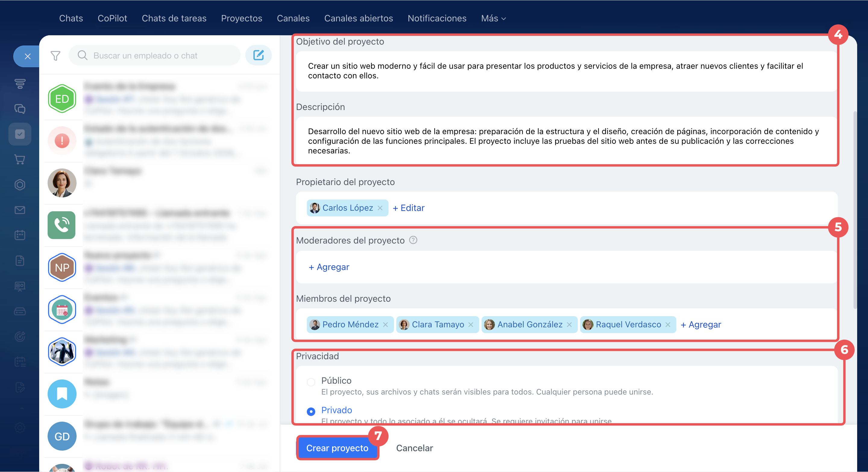Remove Carlos López as project owner
Viewport: 868px width, 472px height.
(380, 208)
